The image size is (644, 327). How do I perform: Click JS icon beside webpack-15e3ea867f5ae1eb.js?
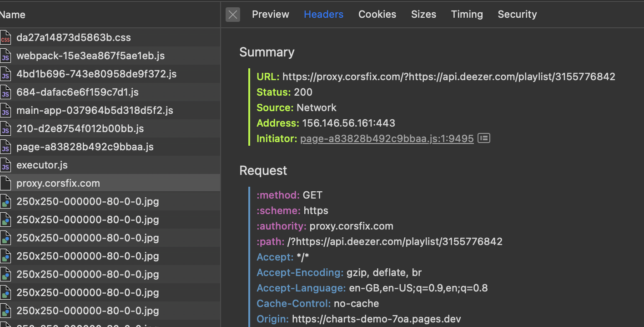coord(5,56)
